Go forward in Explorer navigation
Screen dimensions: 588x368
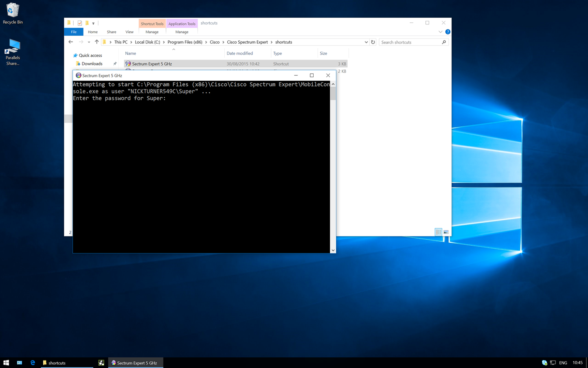[x=81, y=42]
